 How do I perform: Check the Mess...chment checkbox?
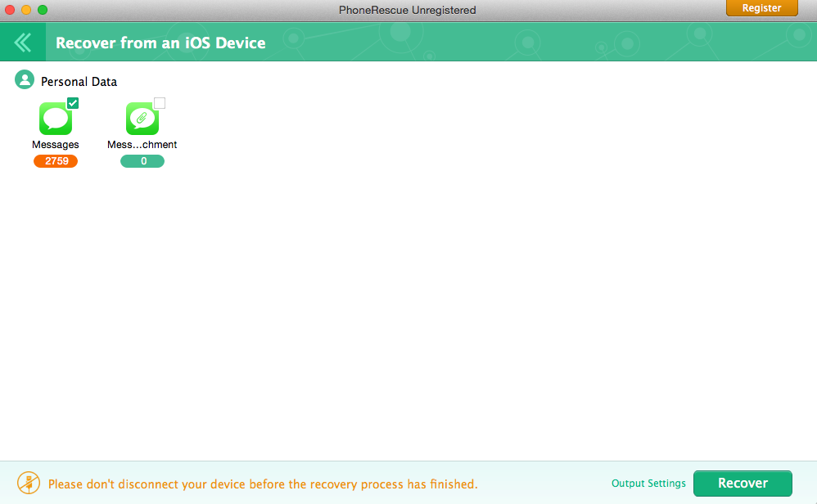pyautogui.click(x=160, y=103)
